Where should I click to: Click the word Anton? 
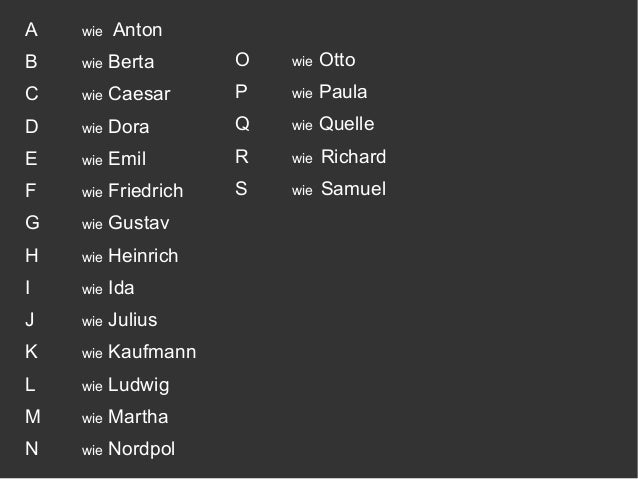pyautogui.click(x=138, y=30)
